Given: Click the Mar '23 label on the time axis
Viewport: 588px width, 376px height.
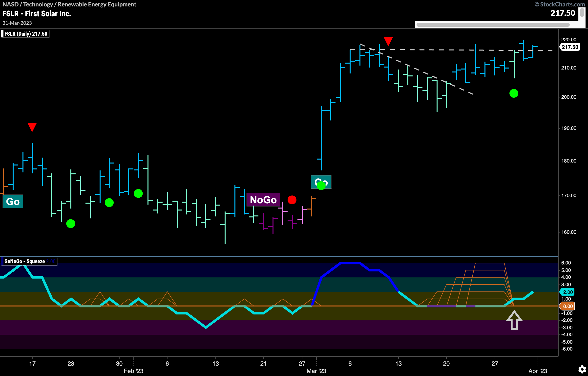Looking at the screenshot, I should [x=316, y=371].
